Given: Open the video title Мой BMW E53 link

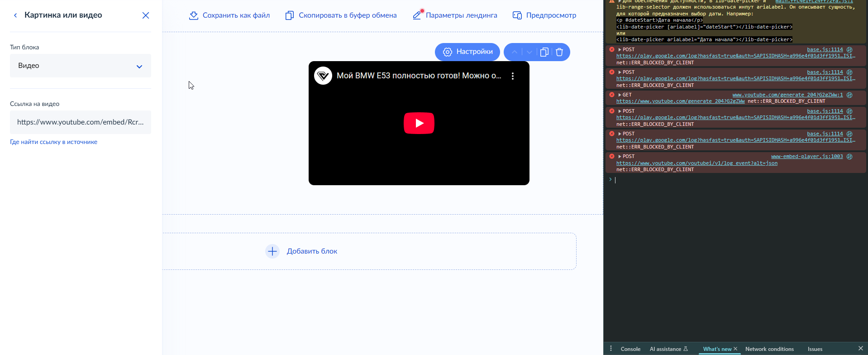Looking at the screenshot, I should pos(419,76).
